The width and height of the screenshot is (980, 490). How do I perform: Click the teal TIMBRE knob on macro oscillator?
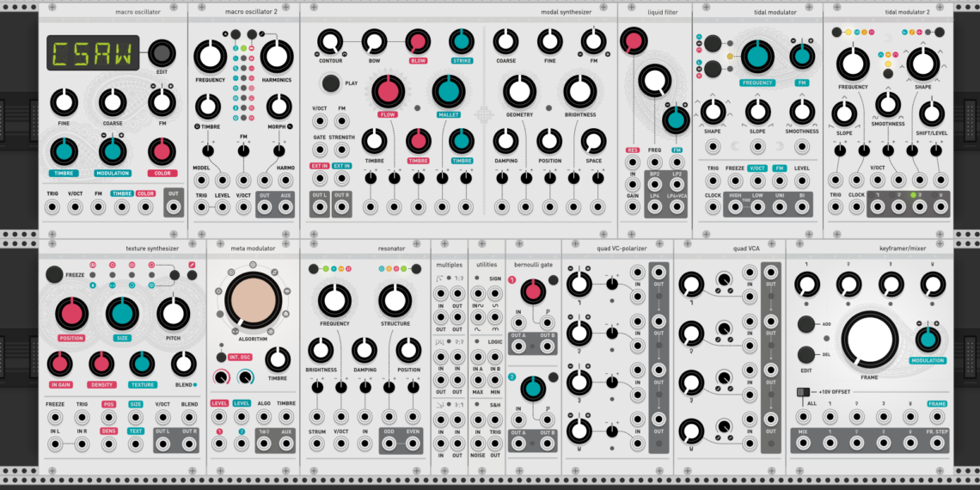(x=64, y=152)
